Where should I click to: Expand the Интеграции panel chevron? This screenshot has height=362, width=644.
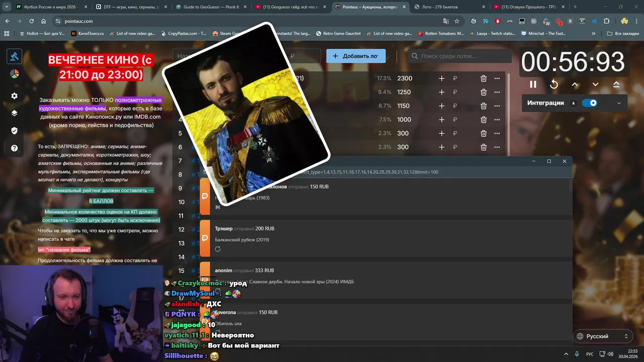(619, 103)
